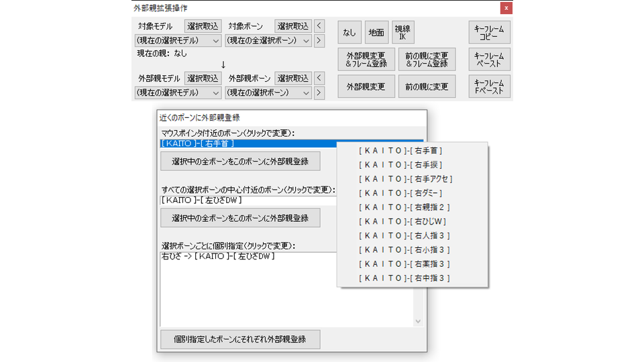Click the キーフレームFペースト button

click(490, 86)
